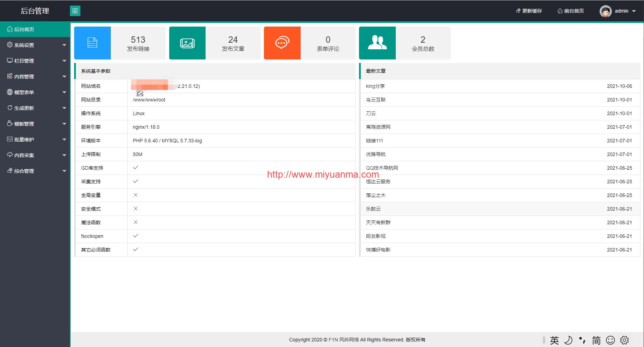Open the admin user dropdown arrow

(x=634, y=11)
